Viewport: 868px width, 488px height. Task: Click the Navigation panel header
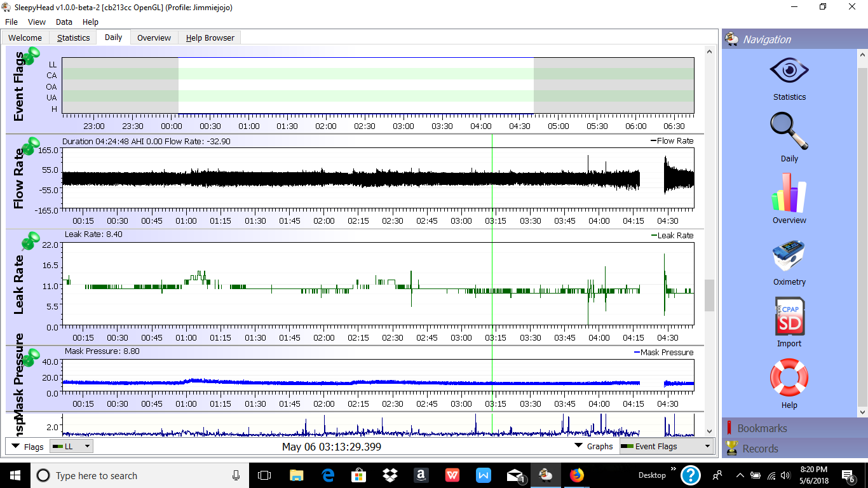tap(795, 39)
